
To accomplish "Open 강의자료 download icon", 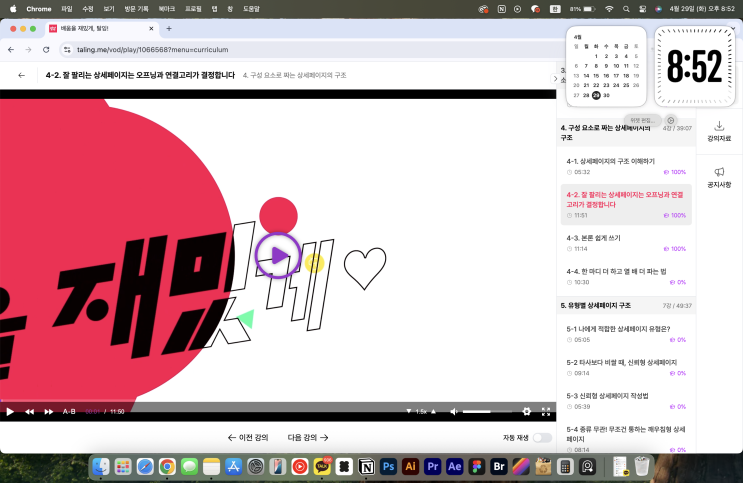I will point(719,131).
